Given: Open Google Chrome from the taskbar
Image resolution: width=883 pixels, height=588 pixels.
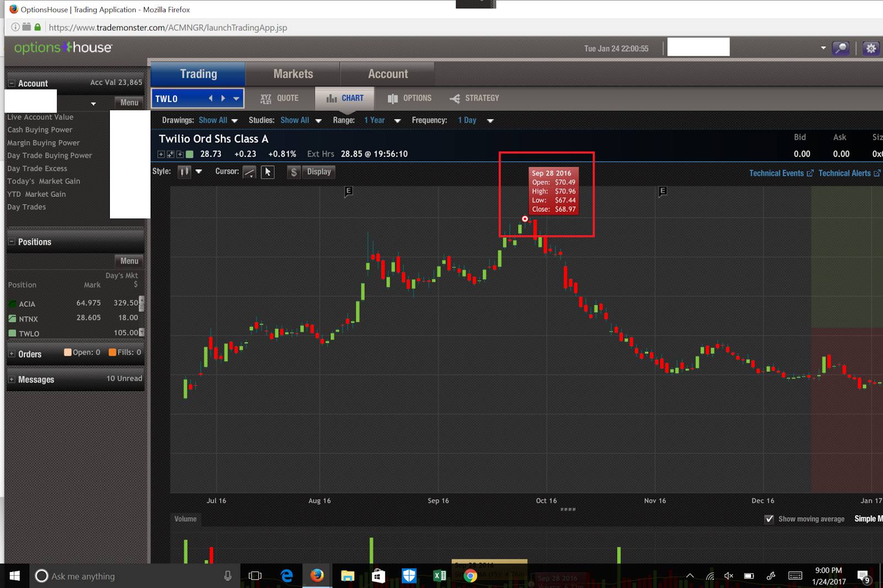Looking at the screenshot, I should [x=470, y=576].
